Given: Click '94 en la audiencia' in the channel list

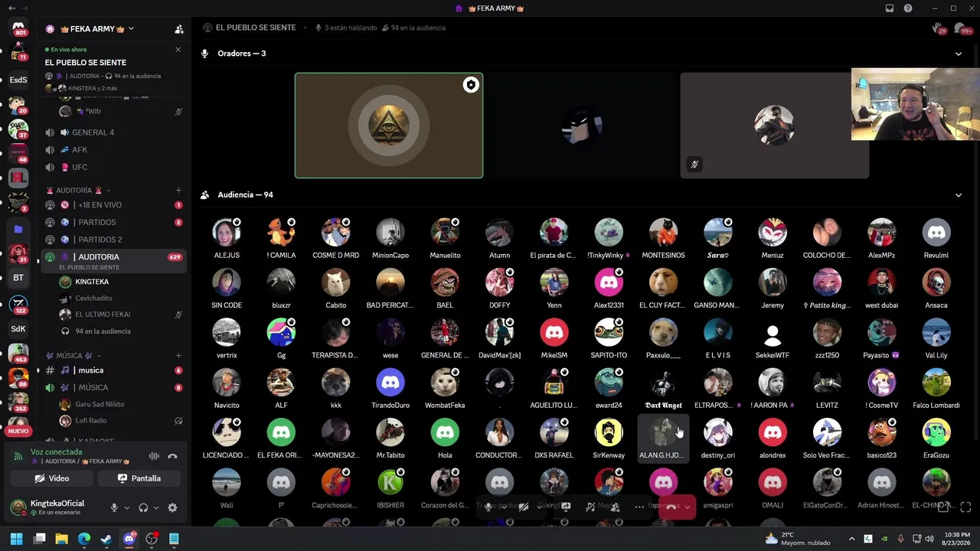Looking at the screenshot, I should click(x=103, y=331).
